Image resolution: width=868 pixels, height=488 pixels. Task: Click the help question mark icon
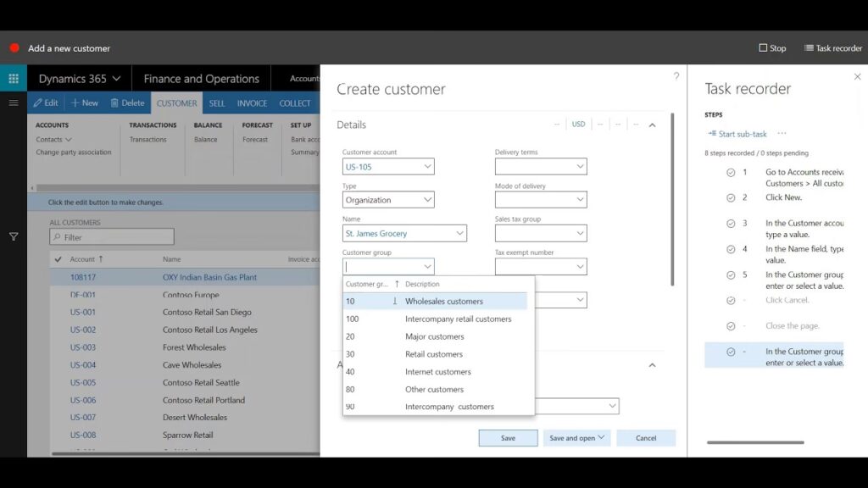(676, 76)
